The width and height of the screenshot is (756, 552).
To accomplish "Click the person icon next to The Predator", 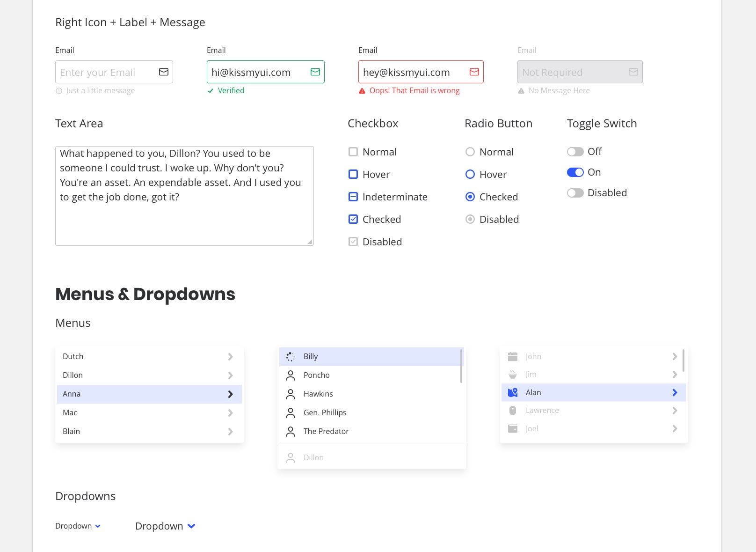I will (291, 432).
